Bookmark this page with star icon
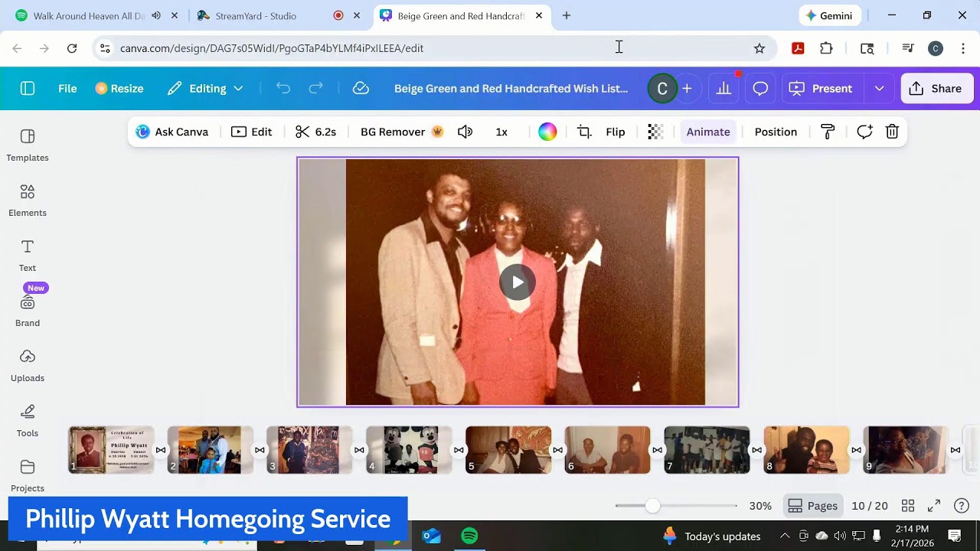The image size is (980, 551). point(759,48)
